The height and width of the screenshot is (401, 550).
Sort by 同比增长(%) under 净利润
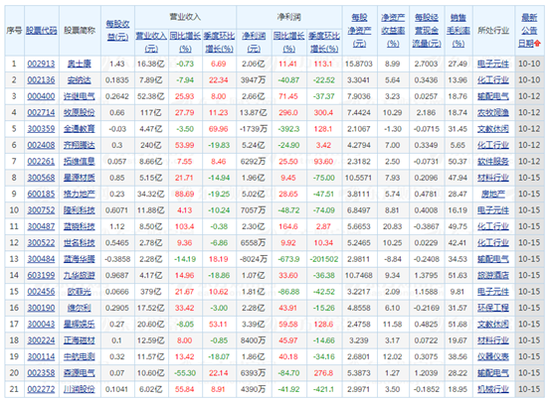click(289, 42)
